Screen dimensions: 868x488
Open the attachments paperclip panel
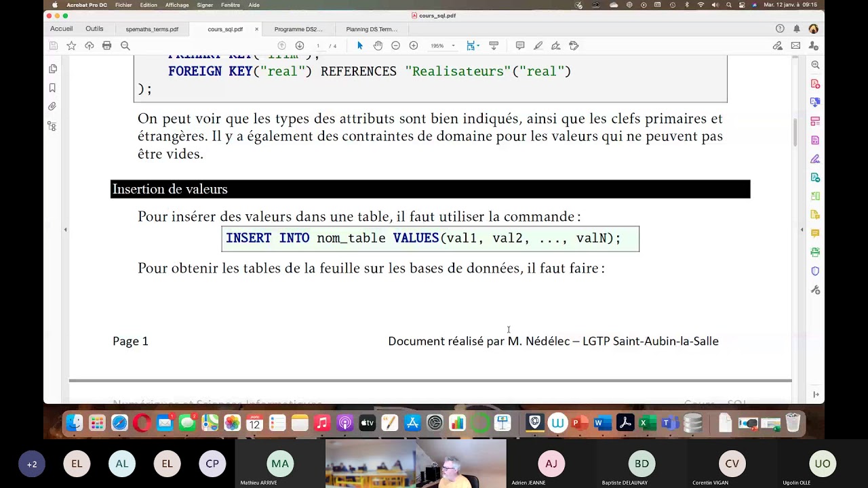[x=52, y=106]
